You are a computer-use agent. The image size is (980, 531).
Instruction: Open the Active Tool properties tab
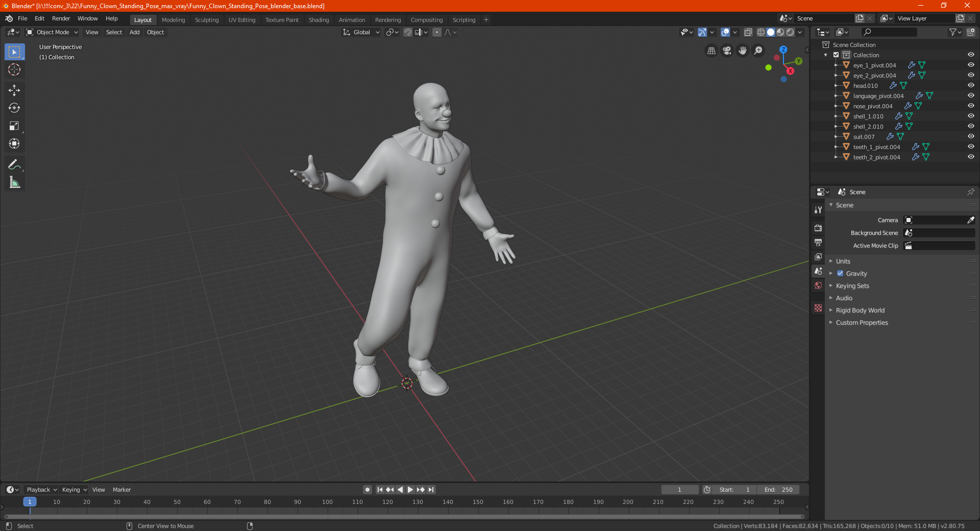coord(818,210)
